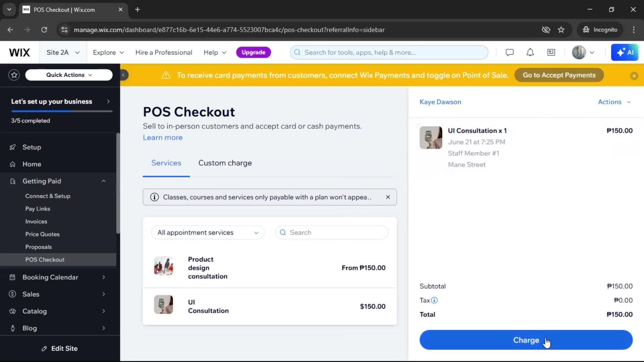
Task: Click UI Consultation thumbnail in cart
Action: (431, 138)
